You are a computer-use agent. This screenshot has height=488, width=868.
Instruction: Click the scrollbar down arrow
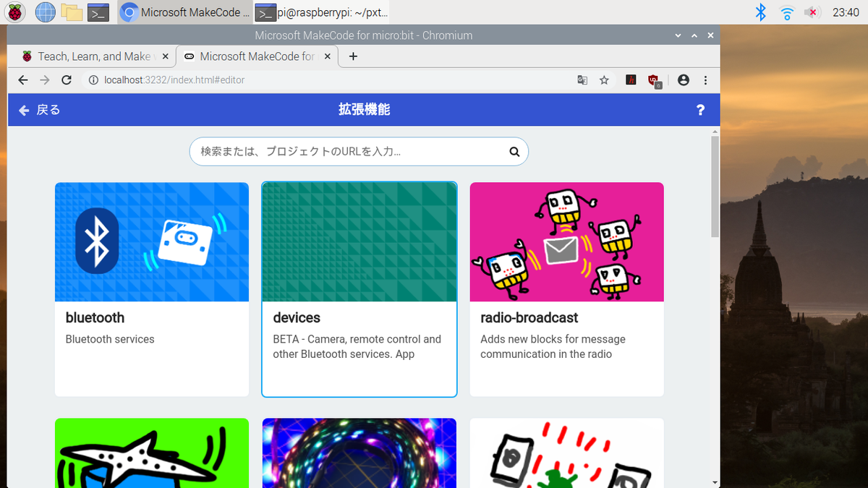coord(715,481)
